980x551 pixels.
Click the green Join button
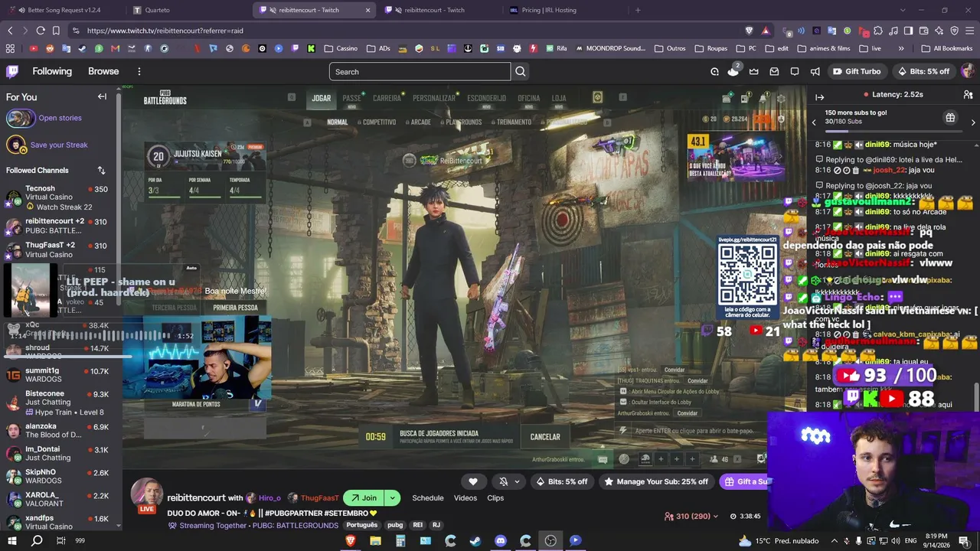point(364,497)
